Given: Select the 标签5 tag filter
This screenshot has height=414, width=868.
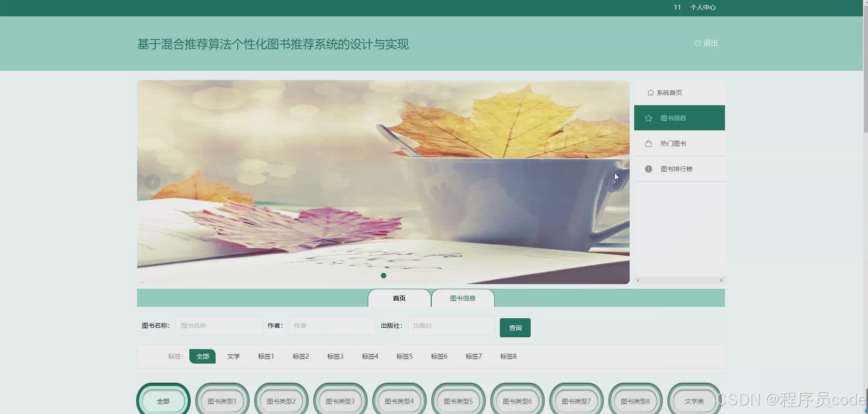Looking at the screenshot, I should click(x=404, y=356).
